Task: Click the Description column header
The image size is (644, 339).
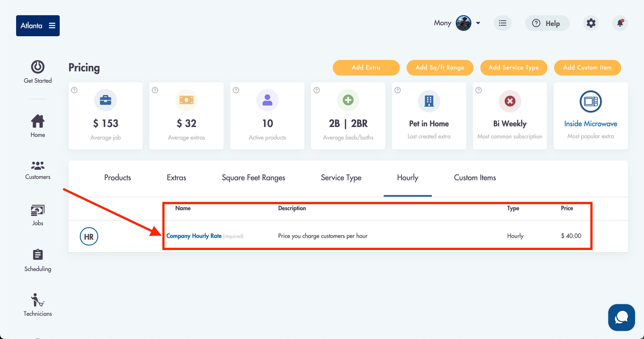Action: [292, 208]
